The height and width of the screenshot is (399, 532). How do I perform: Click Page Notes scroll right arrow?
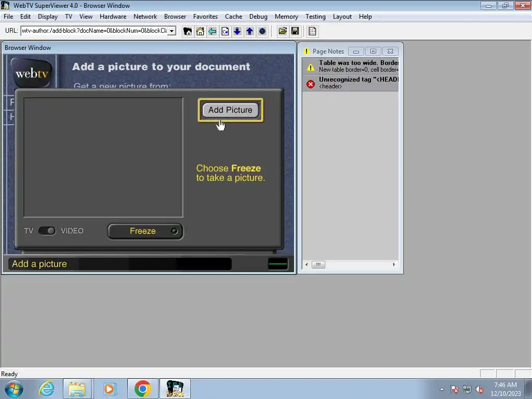point(394,264)
